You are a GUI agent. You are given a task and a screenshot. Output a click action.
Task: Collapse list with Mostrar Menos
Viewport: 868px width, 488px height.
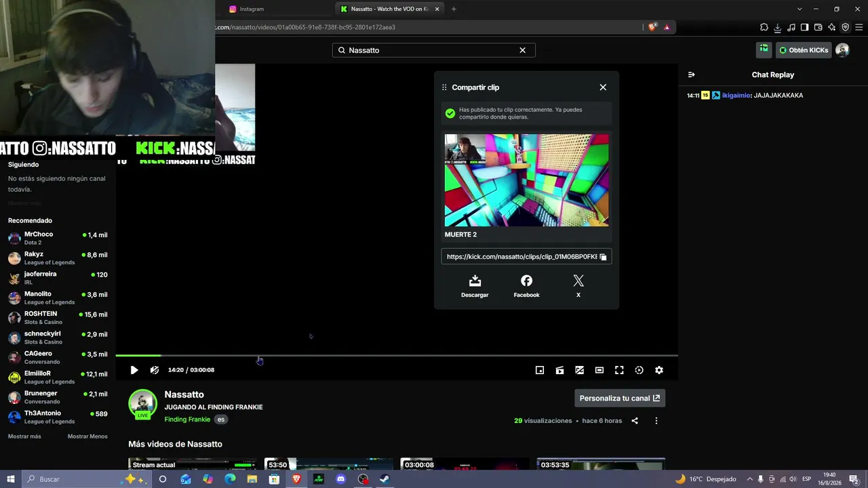pyautogui.click(x=87, y=436)
